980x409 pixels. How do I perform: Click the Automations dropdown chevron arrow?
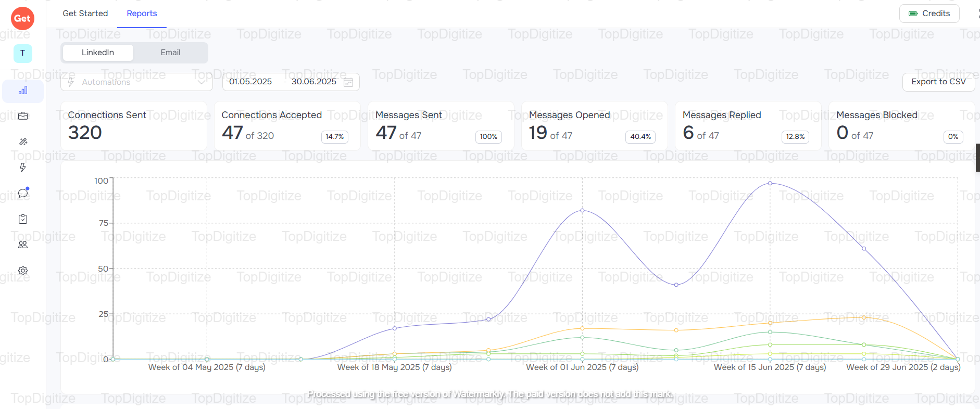click(202, 82)
